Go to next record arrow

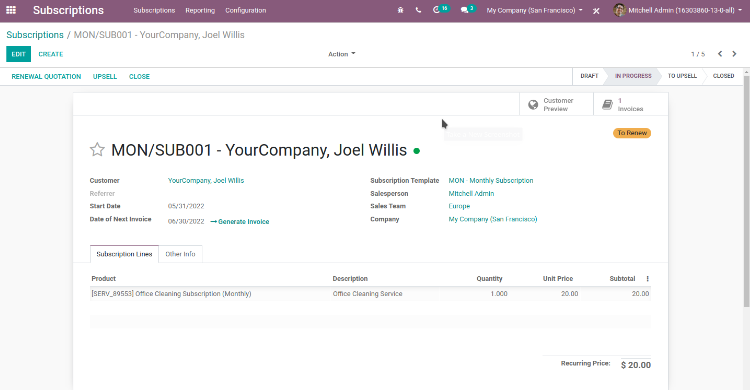(x=734, y=54)
